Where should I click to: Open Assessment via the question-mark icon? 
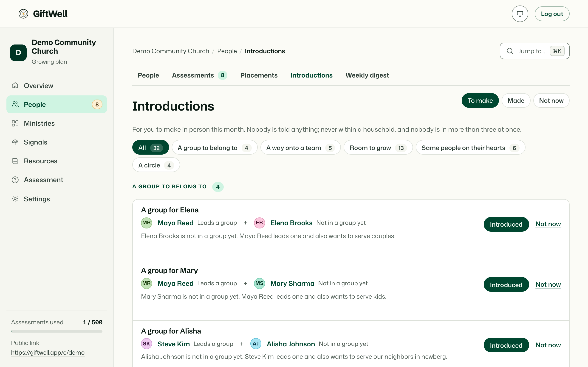pos(15,180)
